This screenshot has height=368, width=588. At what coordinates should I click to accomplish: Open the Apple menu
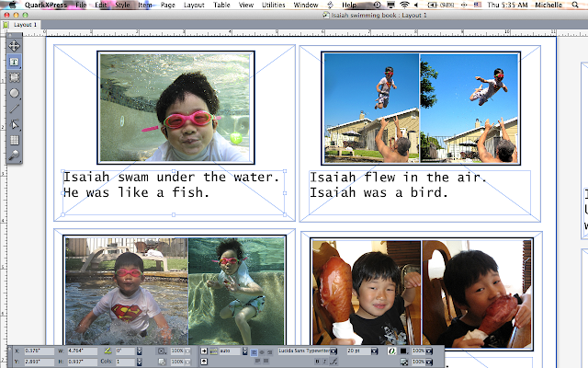pyautogui.click(x=12, y=5)
